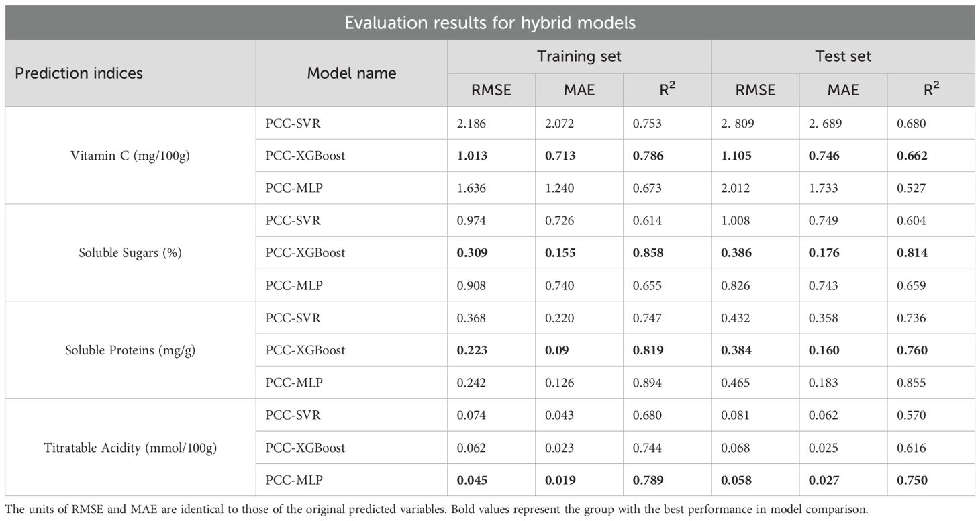Screen dimensions: 980x521
Task: Click the R² header under Test set
Action: click(930, 90)
